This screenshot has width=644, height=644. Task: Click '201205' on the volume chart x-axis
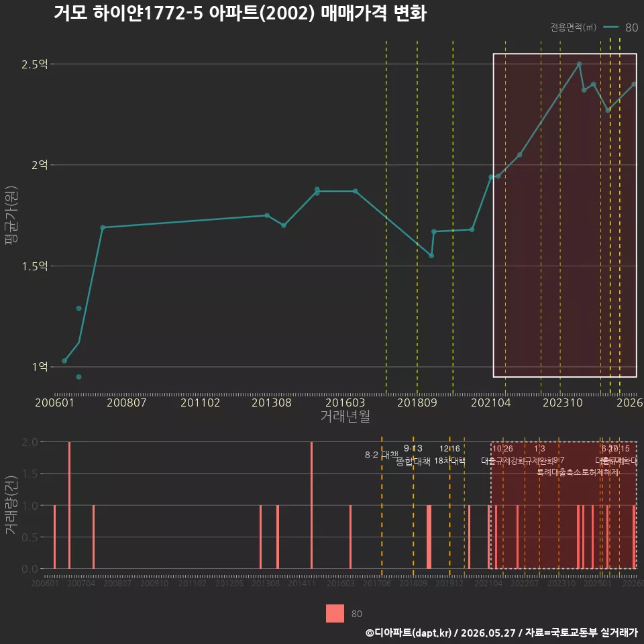(x=229, y=583)
